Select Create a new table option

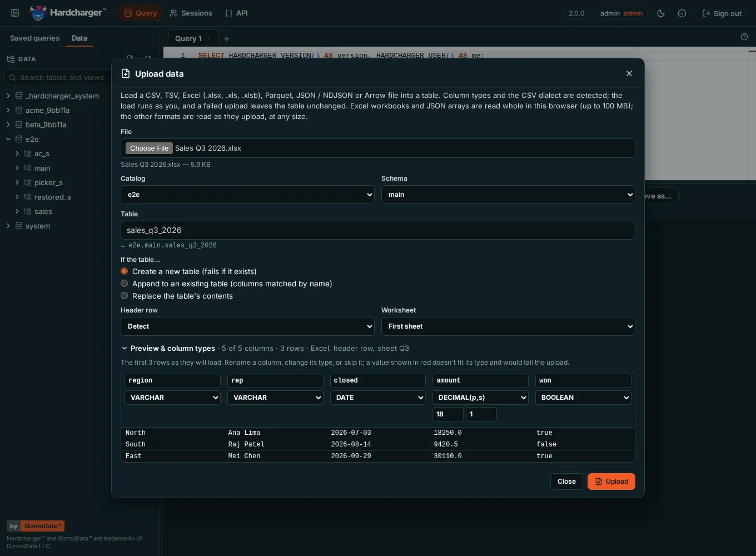click(x=125, y=271)
